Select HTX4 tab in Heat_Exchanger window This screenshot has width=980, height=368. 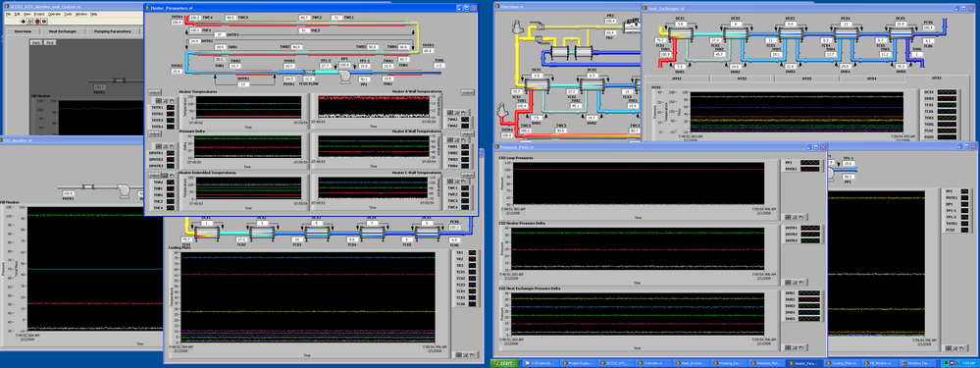click(x=872, y=79)
